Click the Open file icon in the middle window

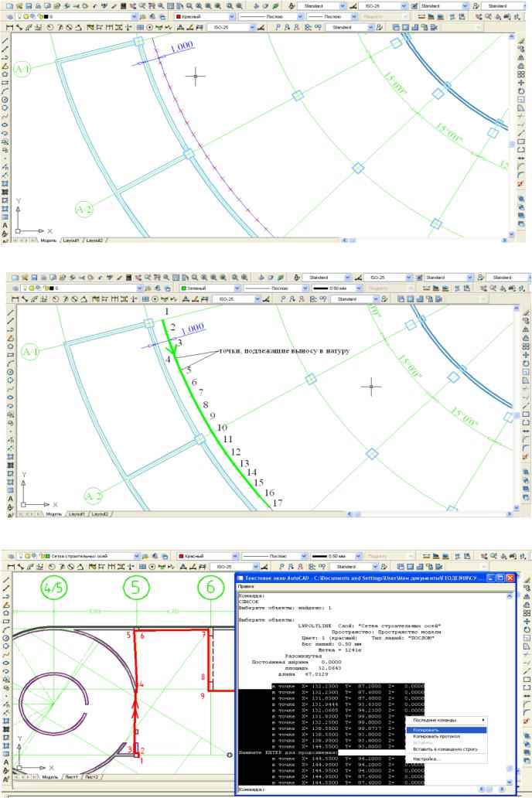coord(25,278)
